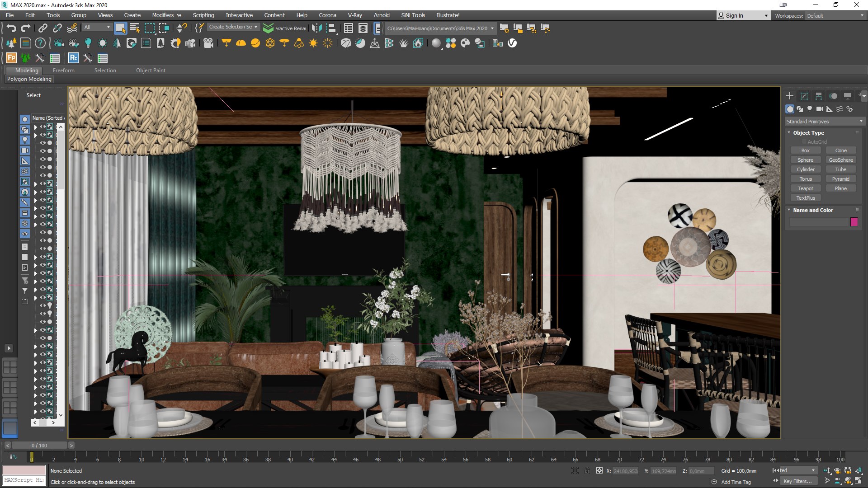Open the Select by Name list icon
The width and height of the screenshot is (868, 488).
click(135, 28)
